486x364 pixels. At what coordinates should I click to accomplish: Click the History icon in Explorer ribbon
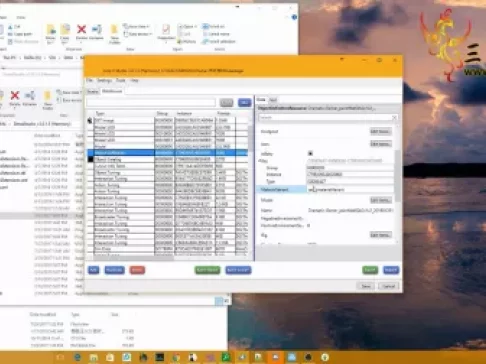coord(187,42)
